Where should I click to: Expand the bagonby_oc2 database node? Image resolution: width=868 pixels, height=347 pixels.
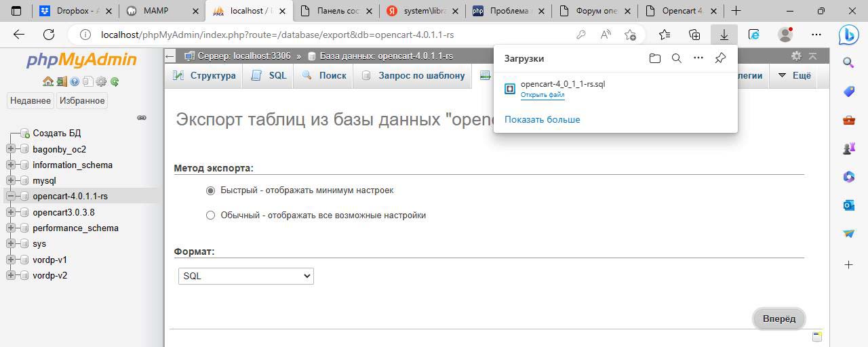tap(11, 149)
